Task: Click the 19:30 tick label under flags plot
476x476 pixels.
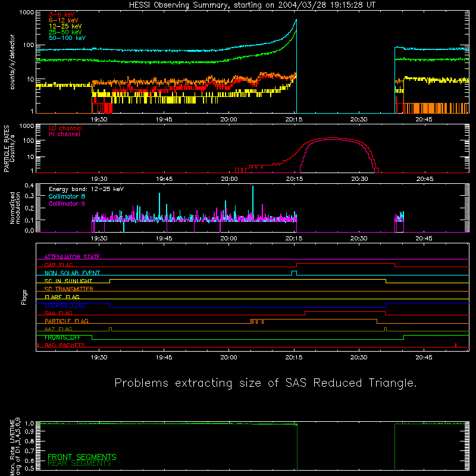Action: 99,358
